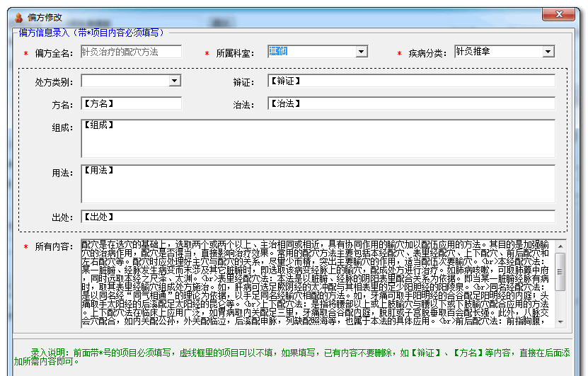Click the scroll down arrow of 所有内容
Image resolution: width=588 pixels, height=376 pixels.
[560, 321]
